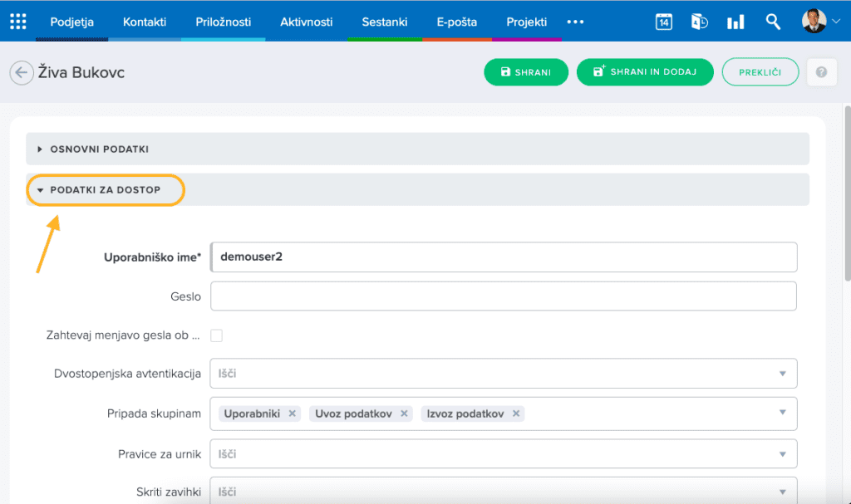The image size is (851, 504).
Task: Remove the Izvoz podatkov tag
Action: pos(516,413)
